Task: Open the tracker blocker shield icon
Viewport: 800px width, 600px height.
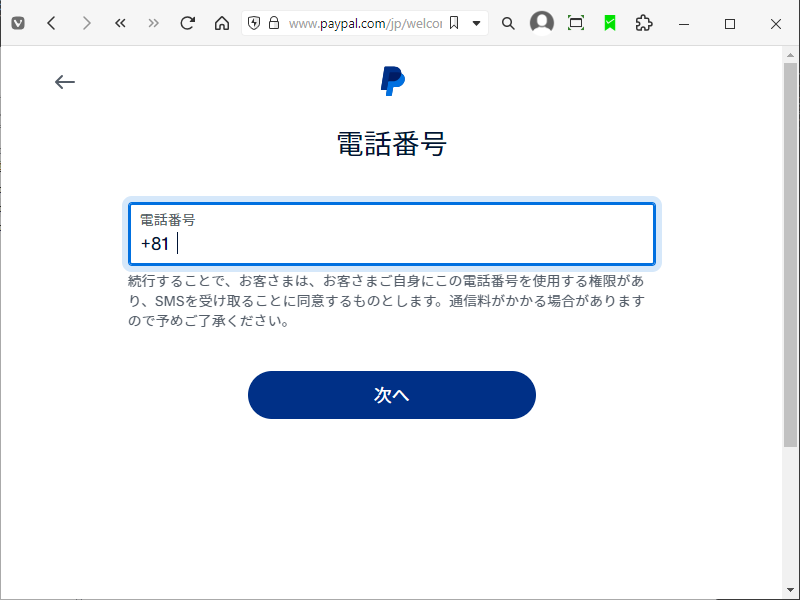Action: (x=254, y=23)
